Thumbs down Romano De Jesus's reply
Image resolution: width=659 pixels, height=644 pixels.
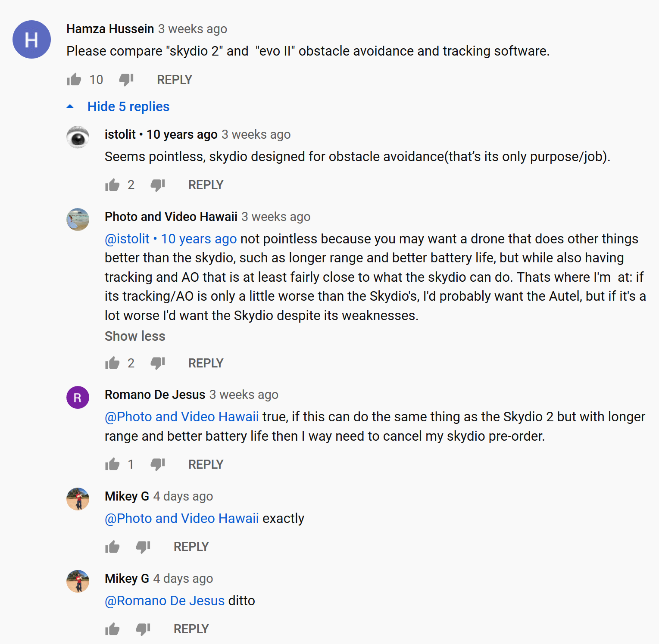pyautogui.click(x=158, y=464)
